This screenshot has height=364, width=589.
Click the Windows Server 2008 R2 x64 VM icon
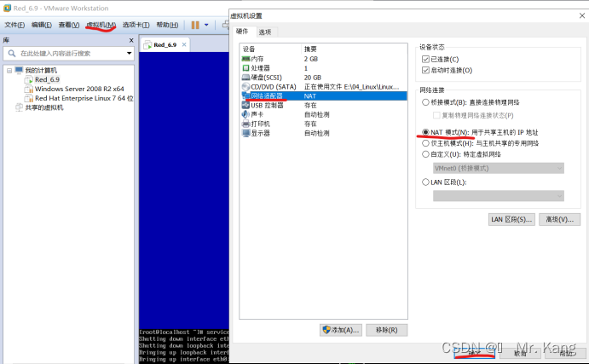[x=28, y=89]
